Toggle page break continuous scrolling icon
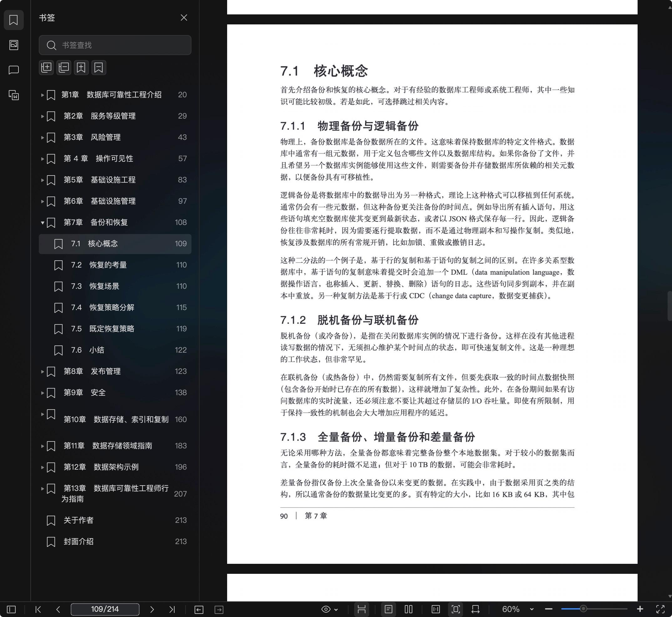672x617 pixels. [x=362, y=609]
